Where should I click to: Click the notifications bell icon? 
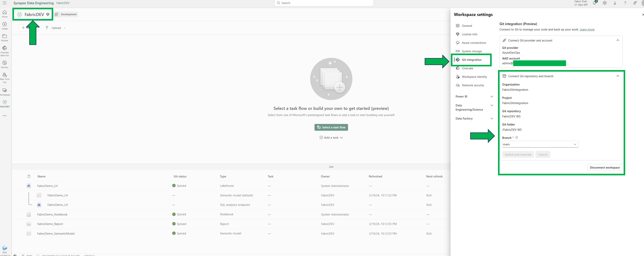point(595,3)
